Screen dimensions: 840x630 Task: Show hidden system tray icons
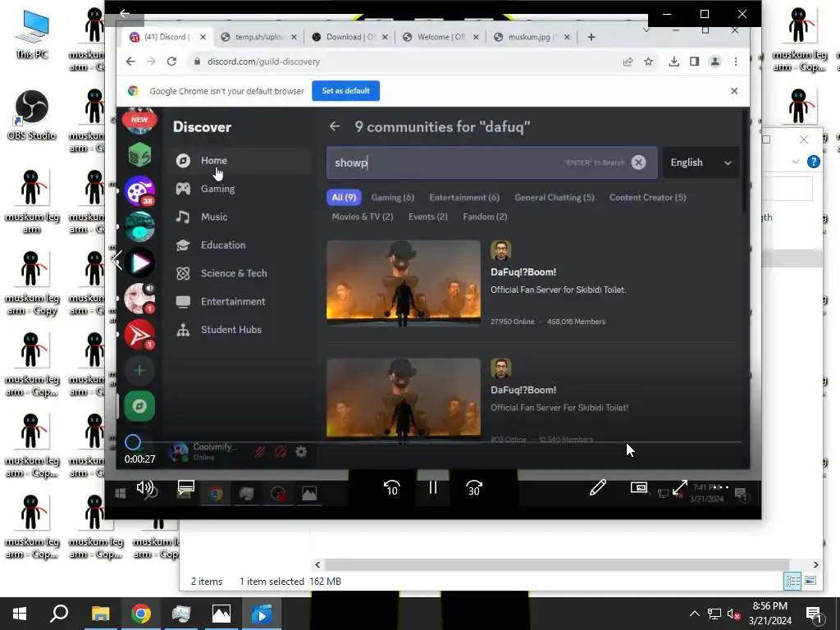[x=694, y=614]
